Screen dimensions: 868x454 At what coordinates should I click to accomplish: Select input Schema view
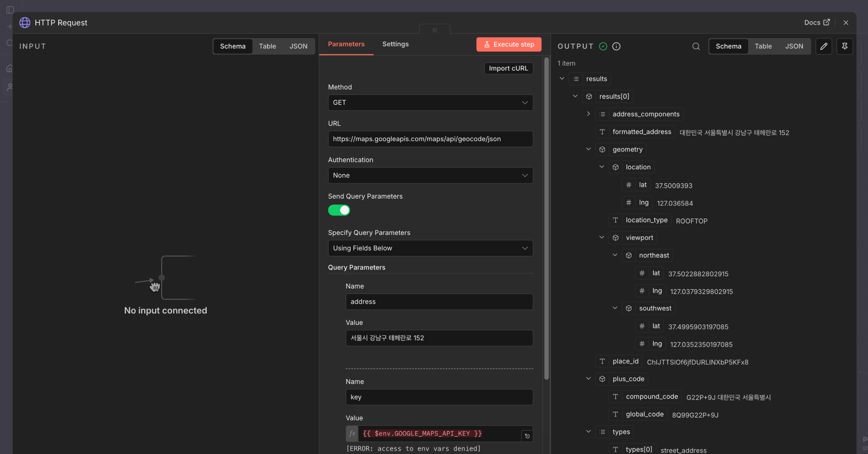click(x=233, y=46)
